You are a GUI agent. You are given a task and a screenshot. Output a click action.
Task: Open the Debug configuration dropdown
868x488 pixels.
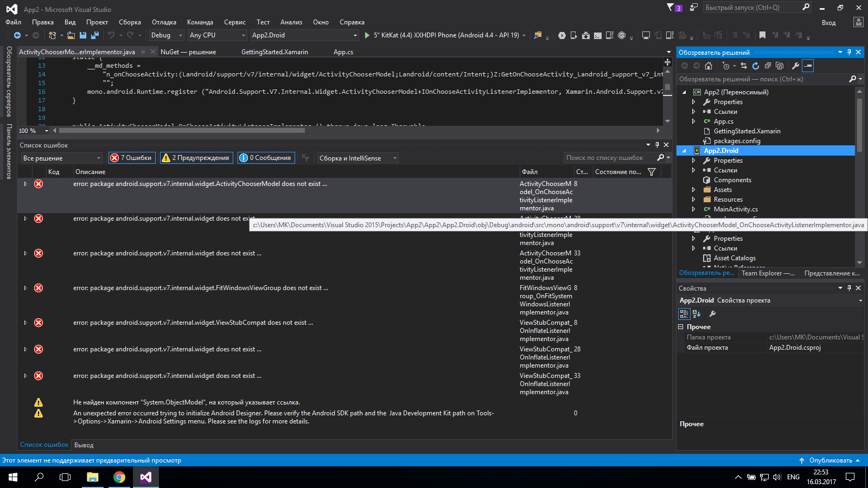click(166, 35)
